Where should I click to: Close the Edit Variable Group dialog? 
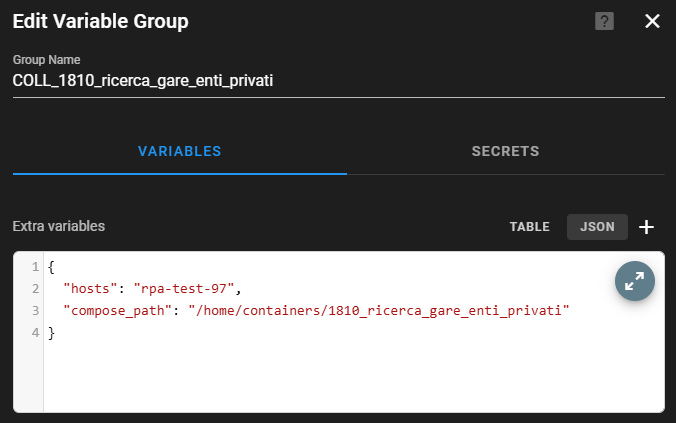tap(652, 21)
